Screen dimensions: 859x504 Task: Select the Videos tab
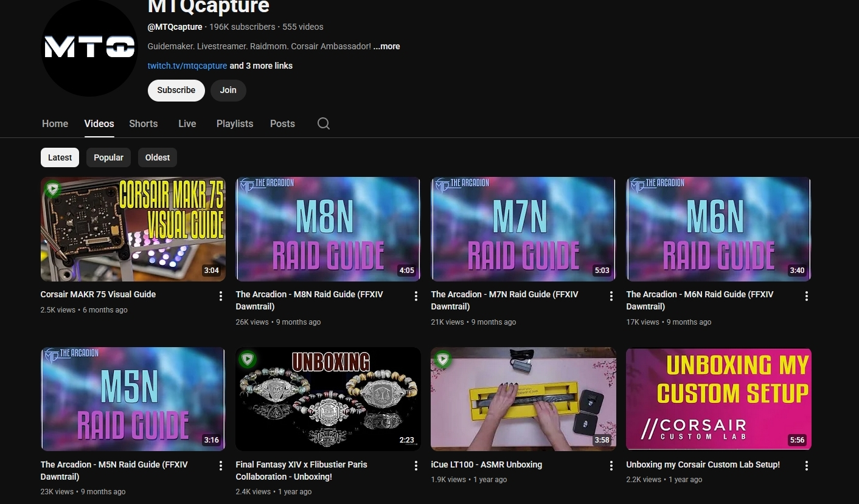point(99,123)
